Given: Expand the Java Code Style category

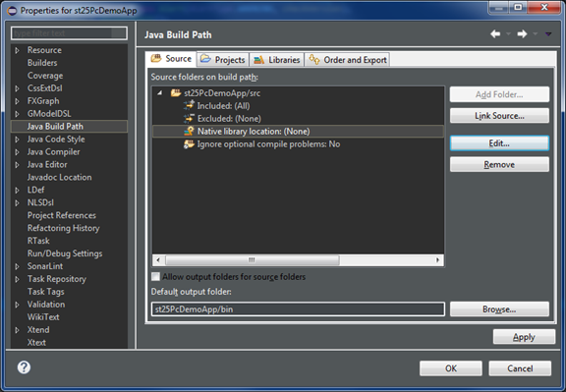Looking at the screenshot, I should 17,140.
